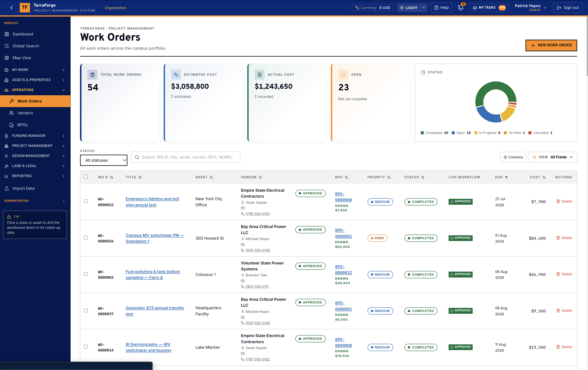Check the box for WO-0000022
This screenshot has height=370, width=588.
pyautogui.click(x=86, y=201)
